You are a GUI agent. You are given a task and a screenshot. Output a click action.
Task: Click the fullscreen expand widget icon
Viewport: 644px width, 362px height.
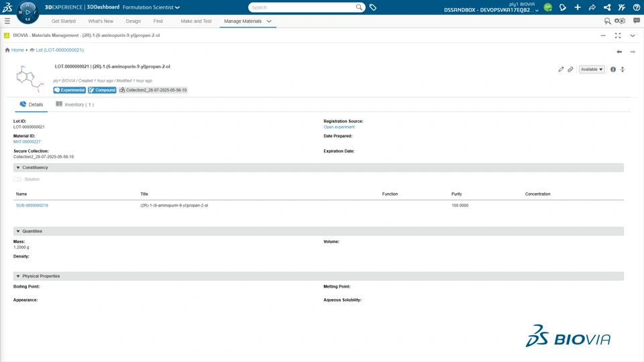618,36
